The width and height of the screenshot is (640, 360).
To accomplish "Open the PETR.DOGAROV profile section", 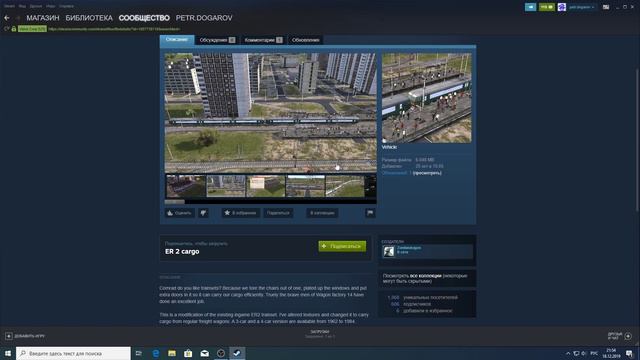I will [204, 18].
